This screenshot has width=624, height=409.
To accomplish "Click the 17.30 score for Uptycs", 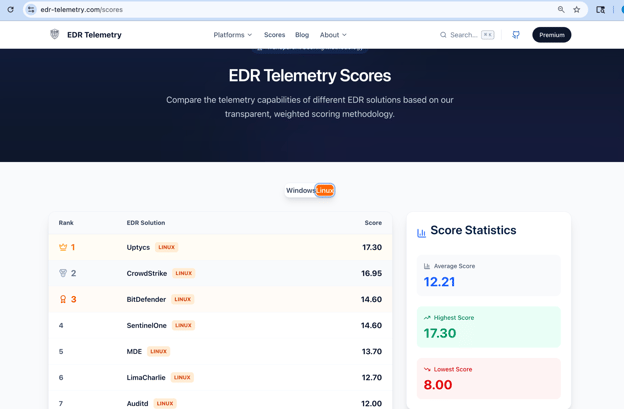I will coord(372,247).
